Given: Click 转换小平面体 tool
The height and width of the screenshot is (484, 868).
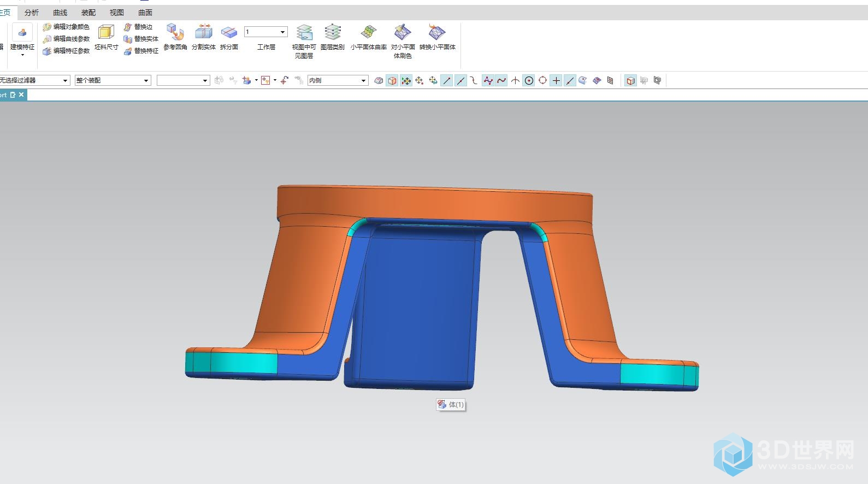Looking at the screenshot, I should pos(437,37).
